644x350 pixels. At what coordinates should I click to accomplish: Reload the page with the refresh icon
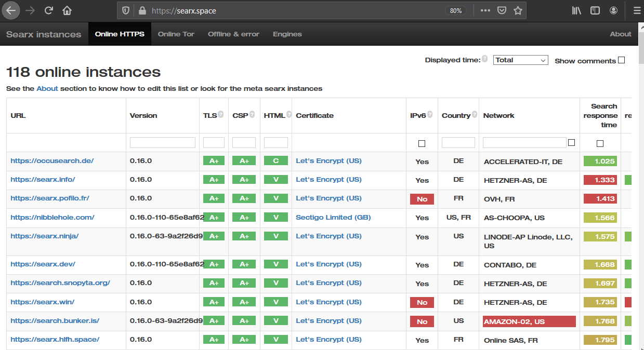click(x=49, y=10)
